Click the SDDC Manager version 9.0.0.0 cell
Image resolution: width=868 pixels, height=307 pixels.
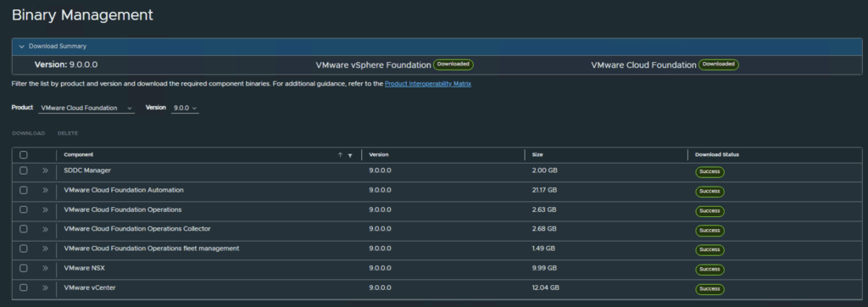(x=380, y=170)
